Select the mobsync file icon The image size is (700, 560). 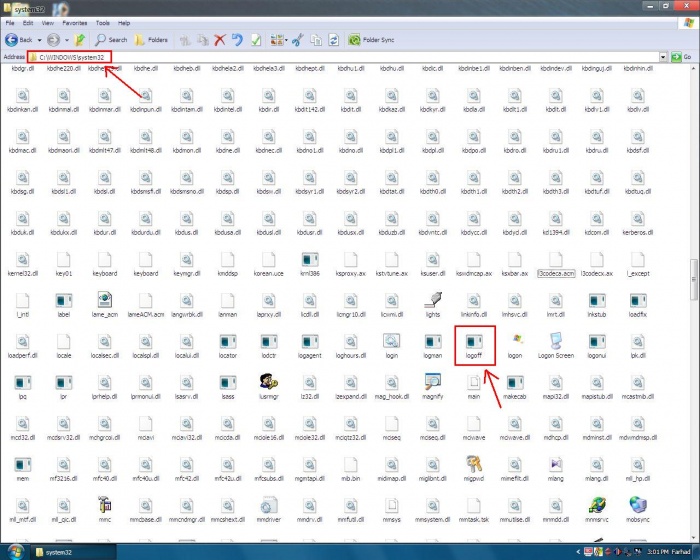coord(638,506)
